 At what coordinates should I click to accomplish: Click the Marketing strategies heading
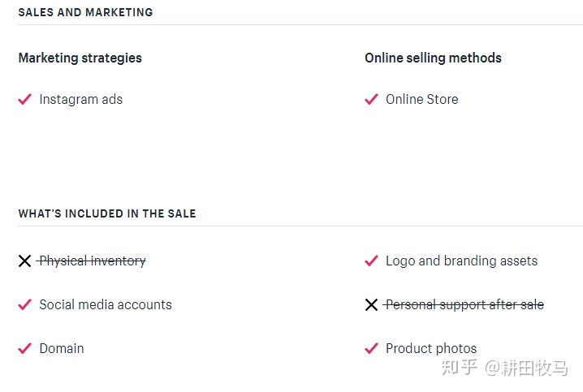tap(80, 58)
